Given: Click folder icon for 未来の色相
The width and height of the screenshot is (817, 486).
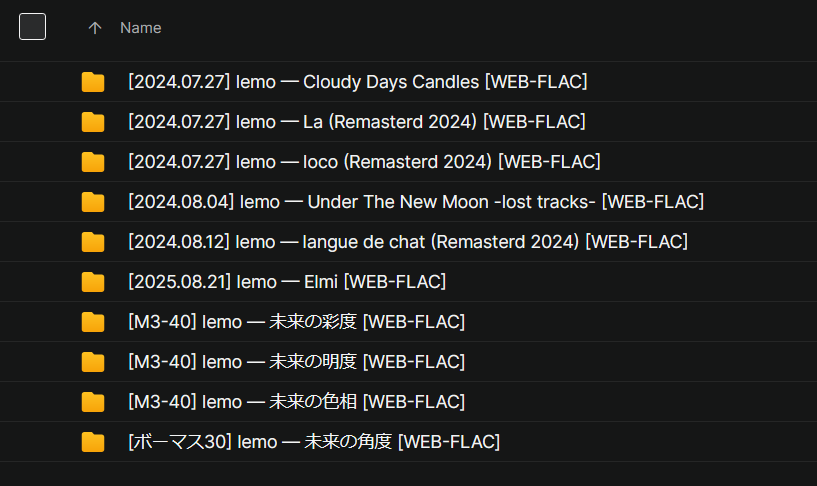Looking at the screenshot, I should point(93,402).
